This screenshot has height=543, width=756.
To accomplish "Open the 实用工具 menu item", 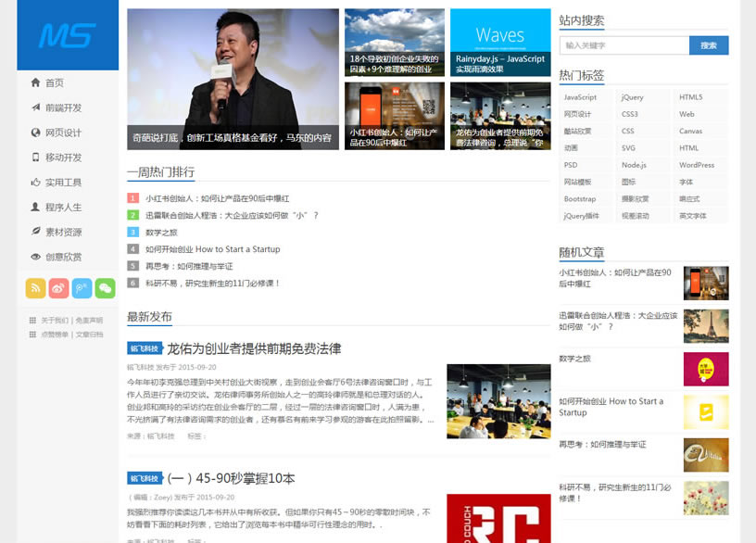I will coord(64,183).
